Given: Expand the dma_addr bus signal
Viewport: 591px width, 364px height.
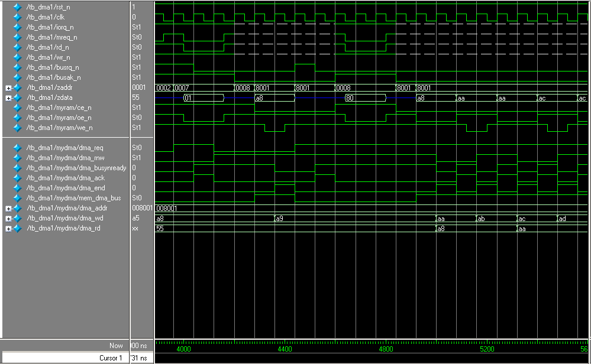Looking at the screenshot, I should click(x=8, y=208).
